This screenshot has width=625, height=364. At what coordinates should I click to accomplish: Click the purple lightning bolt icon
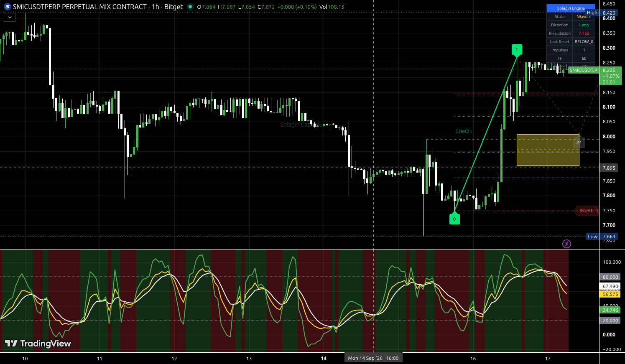click(x=566, y=244)
